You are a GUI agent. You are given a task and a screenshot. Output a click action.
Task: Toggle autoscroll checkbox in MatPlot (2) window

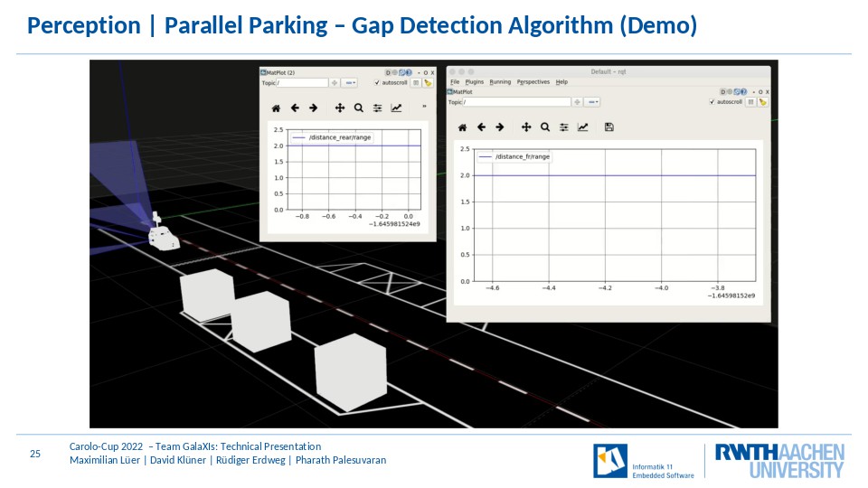click(x=377, y=83)
